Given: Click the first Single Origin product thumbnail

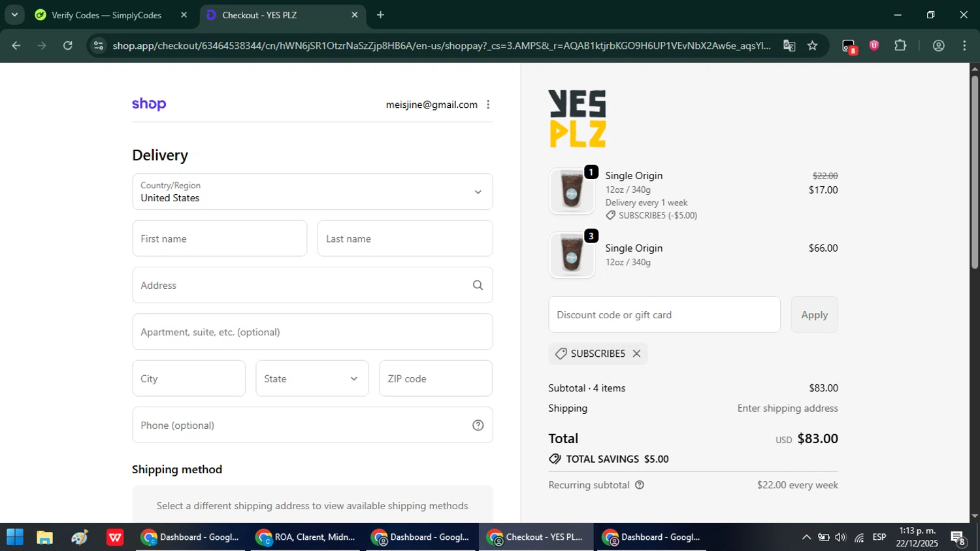Looking at the screenshot, I should (x=572, y=192).
